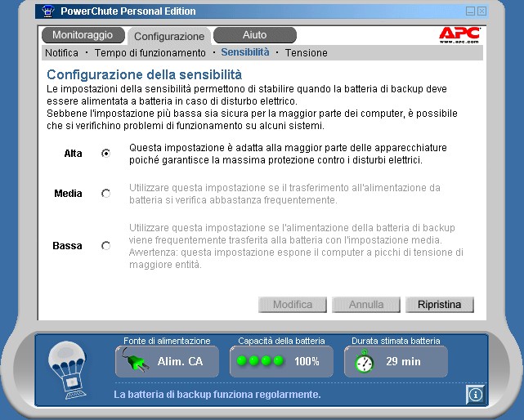Viewport: 524px width, 420px height.
Task: Click the Bassa setting description text
Action: coord(296,246)
